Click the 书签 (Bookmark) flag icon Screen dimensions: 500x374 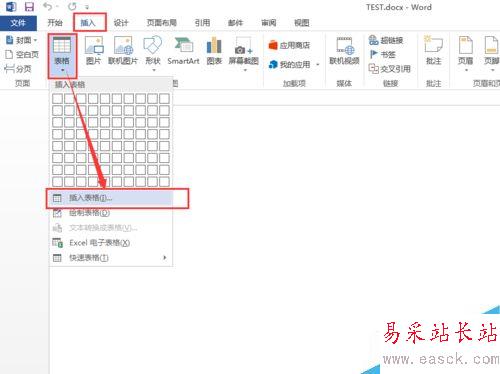point(374,54)
